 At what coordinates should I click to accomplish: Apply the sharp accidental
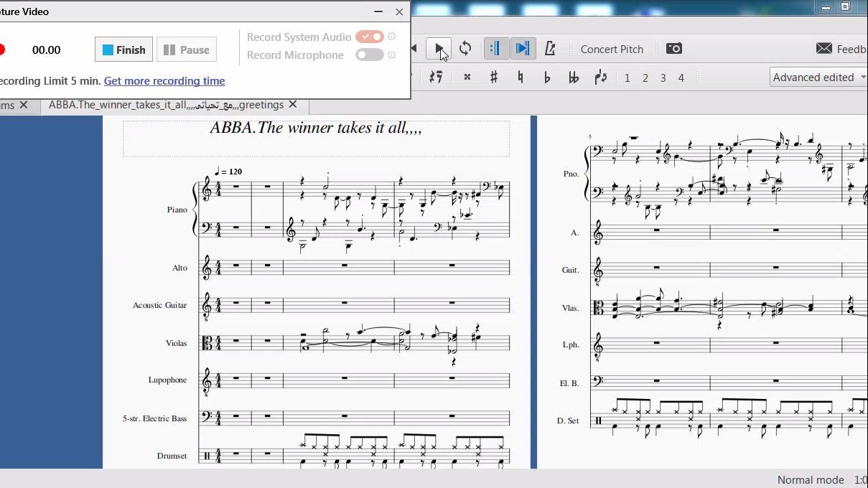(494, 78)
